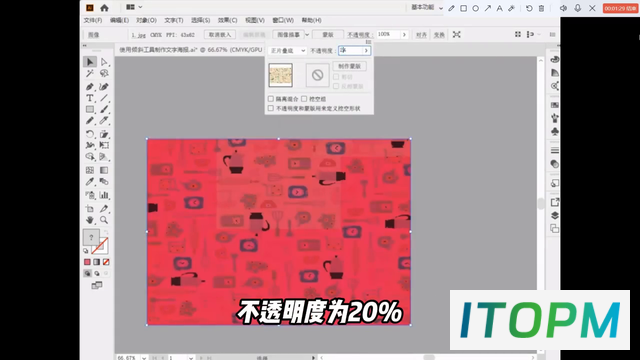Click the 取消嵌入 button
Viewport: 640px width, 360px height.
click(220, 35)
